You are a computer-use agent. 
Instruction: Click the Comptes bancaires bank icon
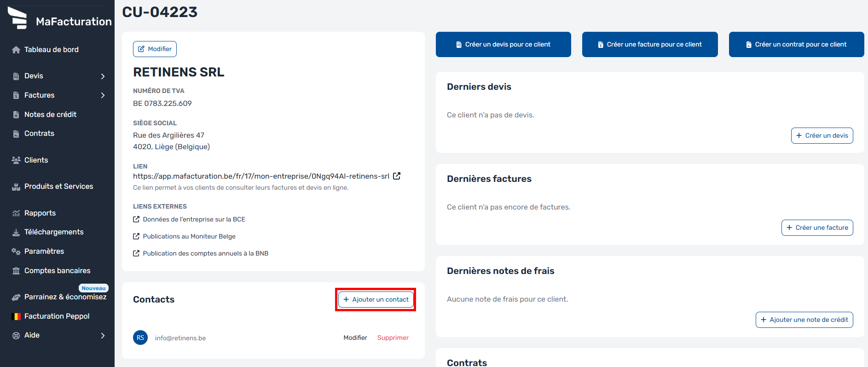point(16,271)
